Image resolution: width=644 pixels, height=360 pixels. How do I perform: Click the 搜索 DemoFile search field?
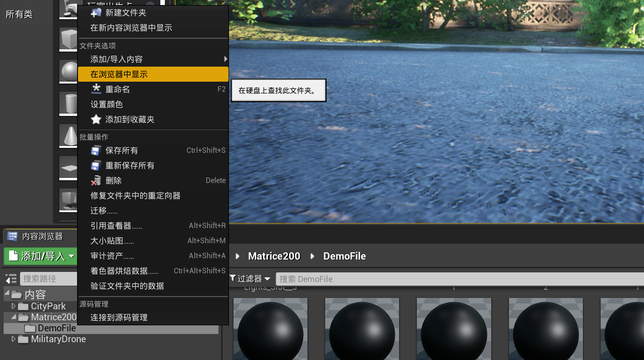pyautogui.click(x=460, y=279)
